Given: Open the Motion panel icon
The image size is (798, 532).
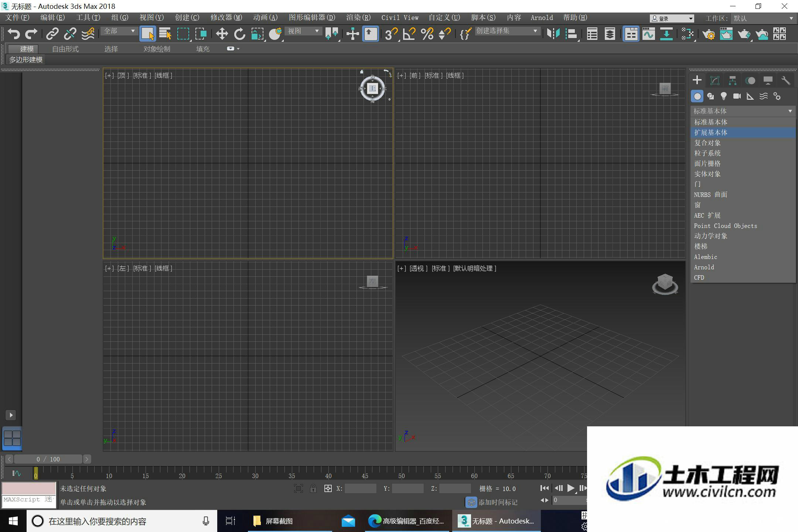Looking at the screenshot, I should (750, 81).
